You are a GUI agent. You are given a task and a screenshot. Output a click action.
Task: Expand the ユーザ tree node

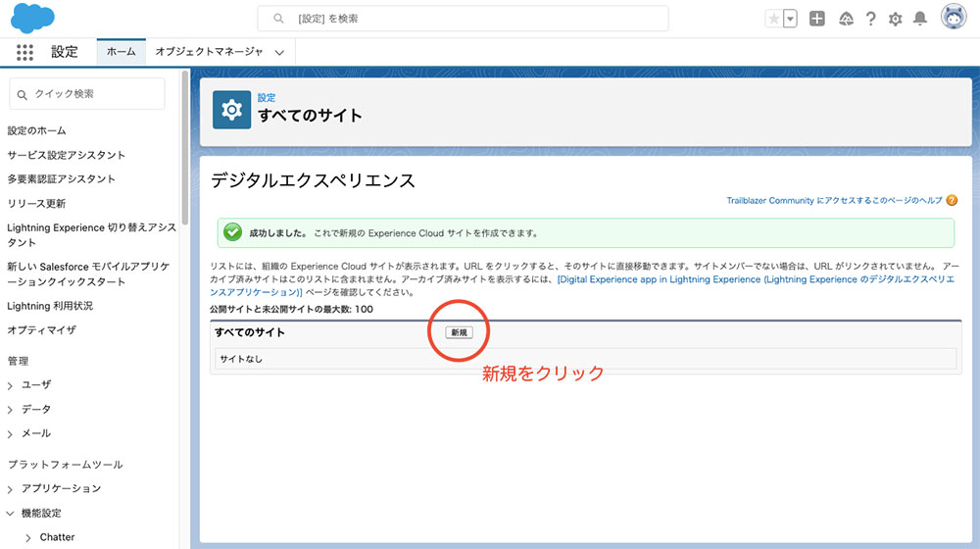(10, 386)
